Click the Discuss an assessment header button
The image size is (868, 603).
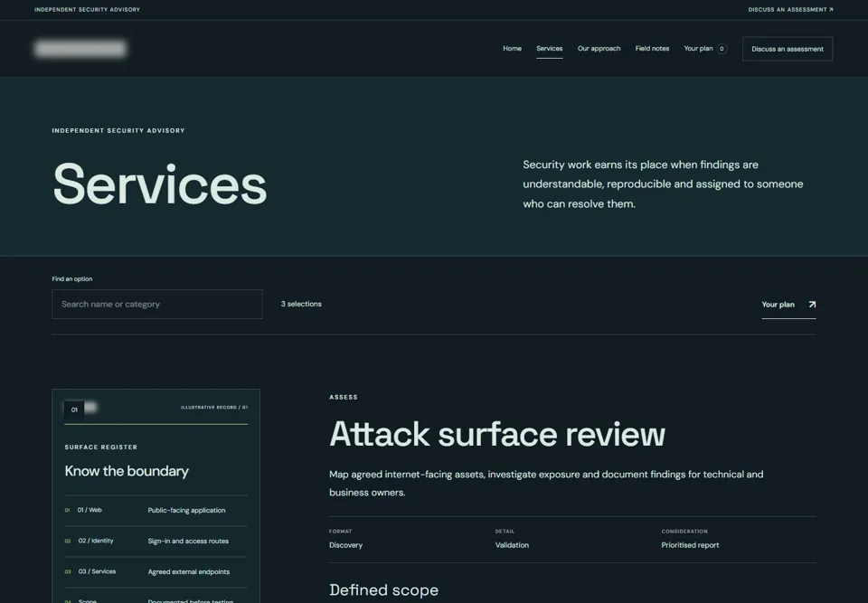[788, 49]
